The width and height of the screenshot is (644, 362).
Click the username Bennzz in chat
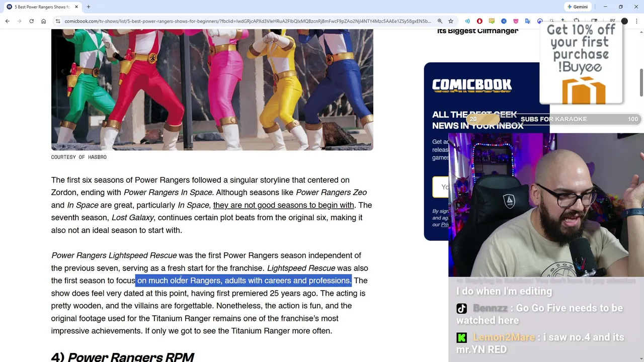[x=490, y=308]
